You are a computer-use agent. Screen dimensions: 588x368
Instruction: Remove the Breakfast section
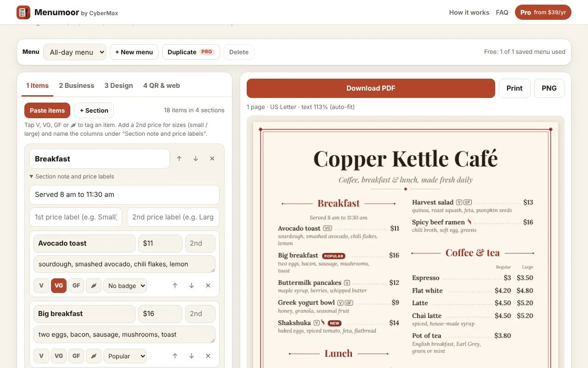[212, 159]
